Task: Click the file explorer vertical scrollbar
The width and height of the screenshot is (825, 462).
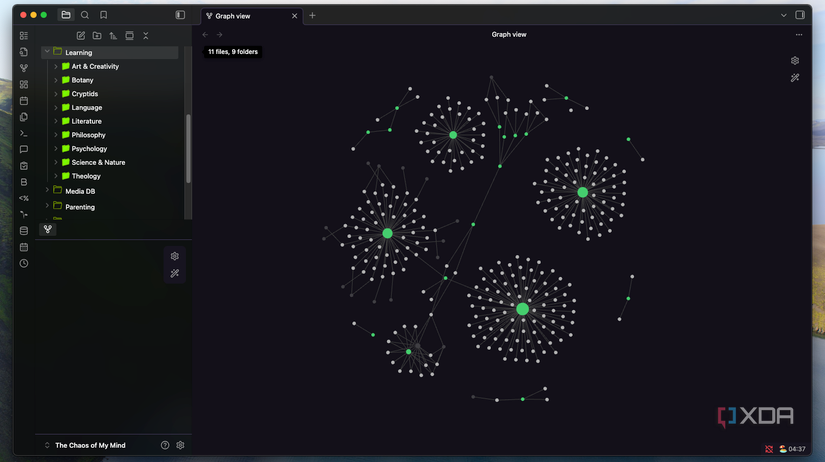Action: tap(188, 148)
